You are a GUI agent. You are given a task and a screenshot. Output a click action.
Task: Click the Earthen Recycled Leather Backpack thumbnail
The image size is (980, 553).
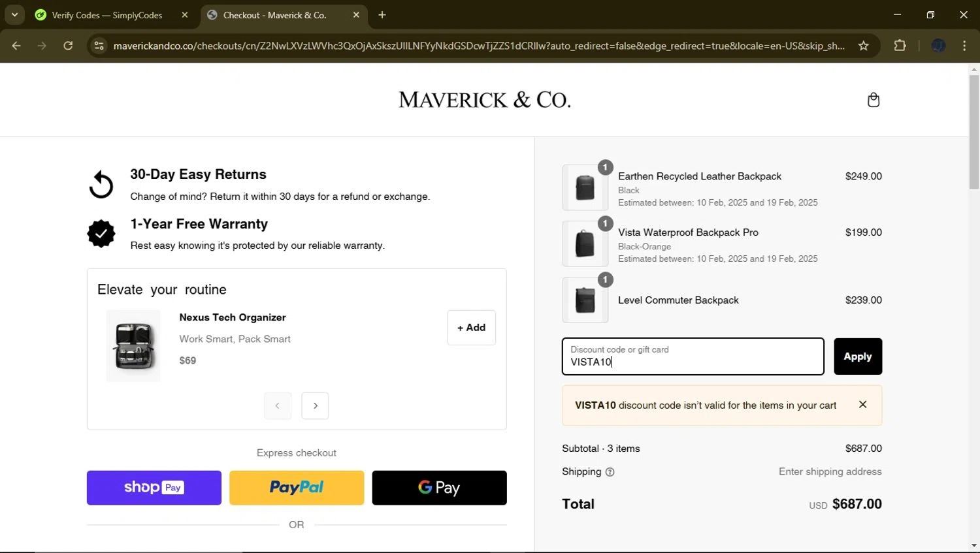coord(585,187)
